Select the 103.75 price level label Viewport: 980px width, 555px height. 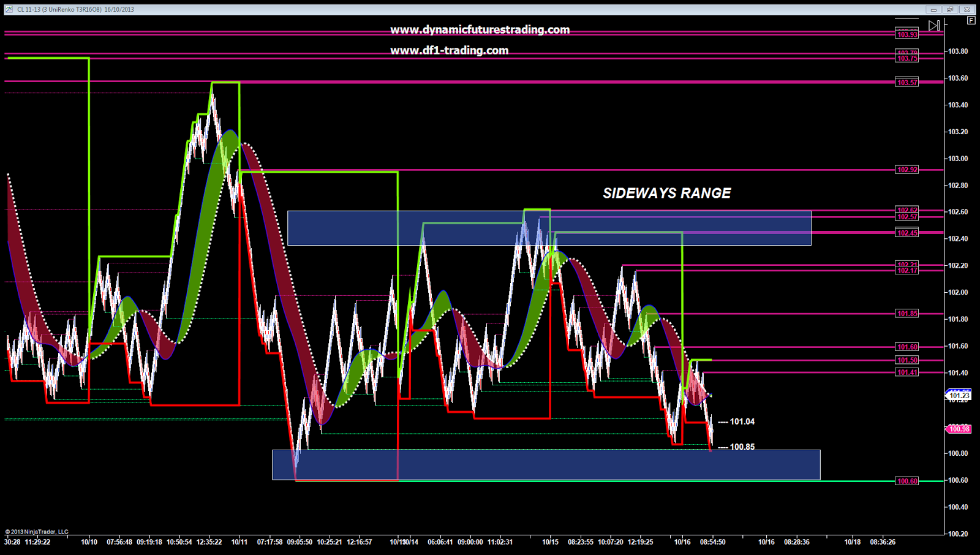[x=907, y=58]
